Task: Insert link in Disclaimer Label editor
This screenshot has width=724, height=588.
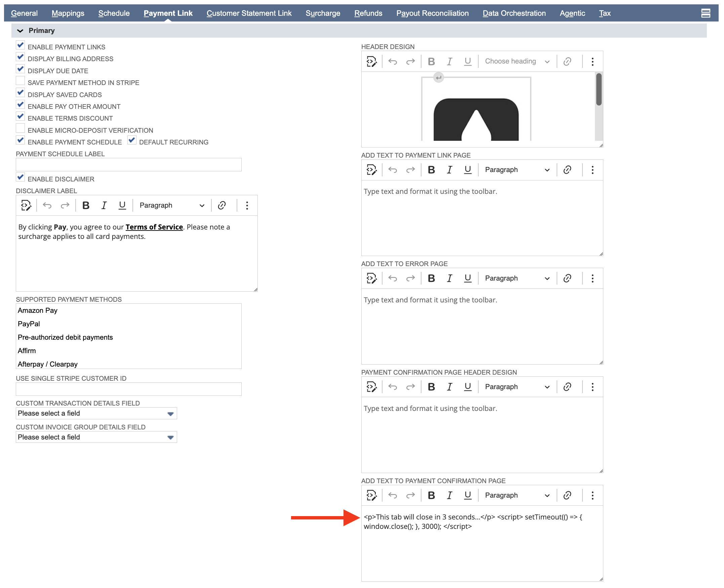Action: pyautogui.click(x=222, y=205)
